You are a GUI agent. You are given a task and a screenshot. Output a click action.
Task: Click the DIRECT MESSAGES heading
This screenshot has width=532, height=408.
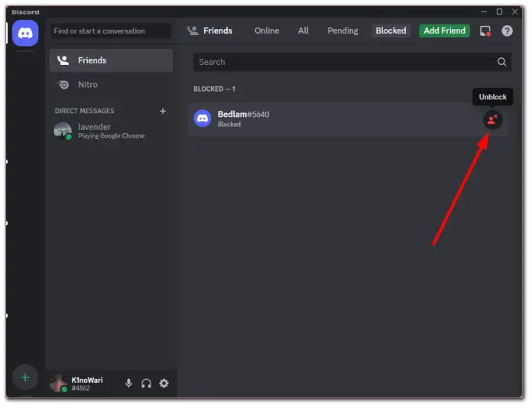point(85,111)
